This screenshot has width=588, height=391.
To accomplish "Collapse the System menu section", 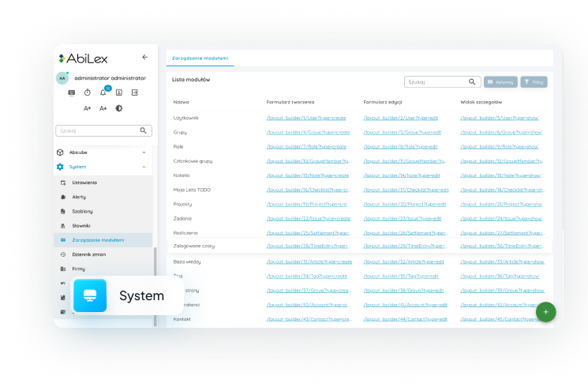I will (144, 167).
